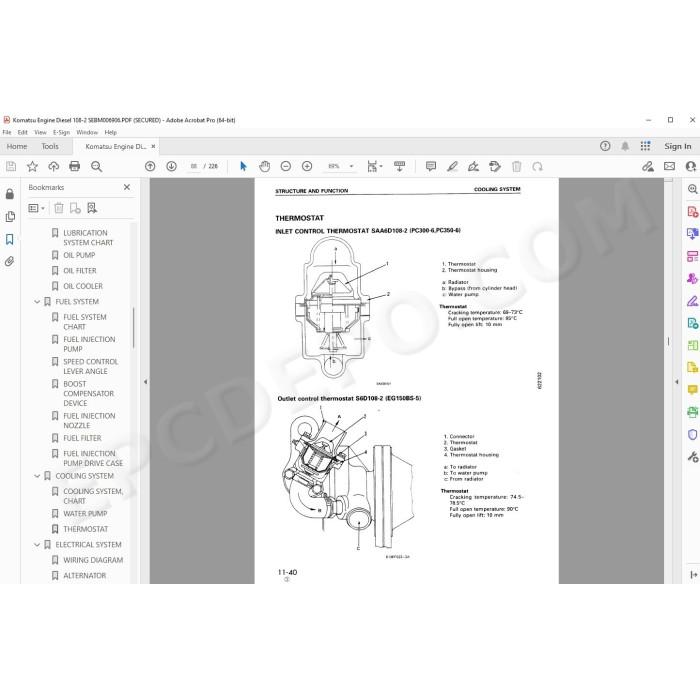This screenshot has height=700, width=700.
Task: Jump to the ALTERNATOR bookmark
Action: [x=84, y=575]
